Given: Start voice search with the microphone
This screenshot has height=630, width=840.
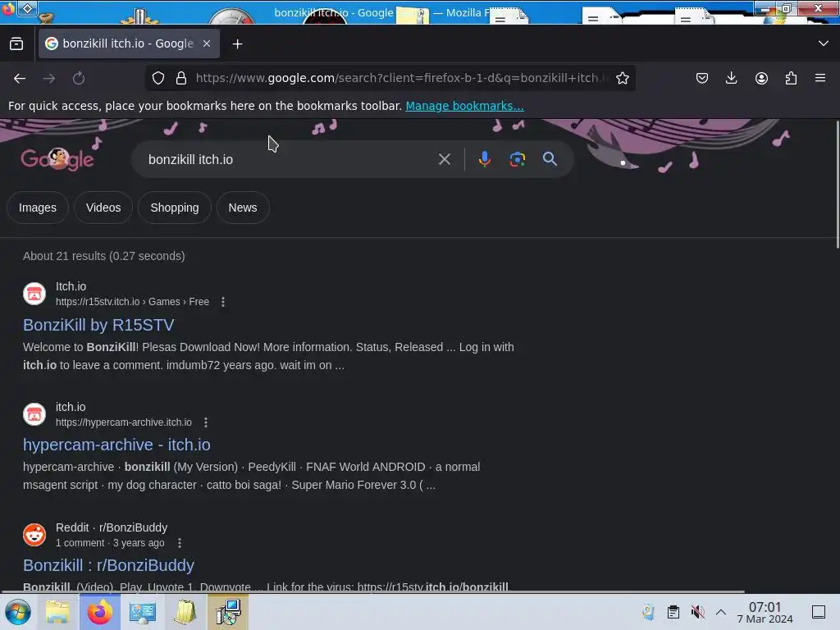Looking at the screenshot, I should pyautogui.click(x=484, y=159).
